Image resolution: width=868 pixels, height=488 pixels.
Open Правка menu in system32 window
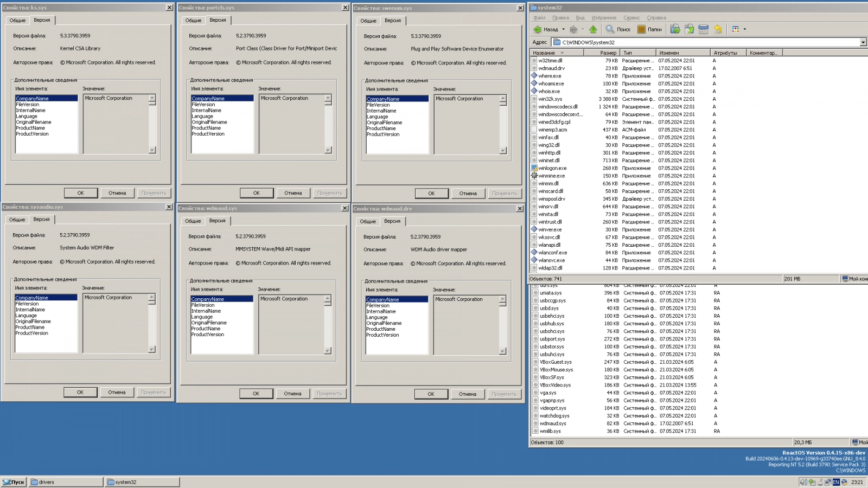560,18
